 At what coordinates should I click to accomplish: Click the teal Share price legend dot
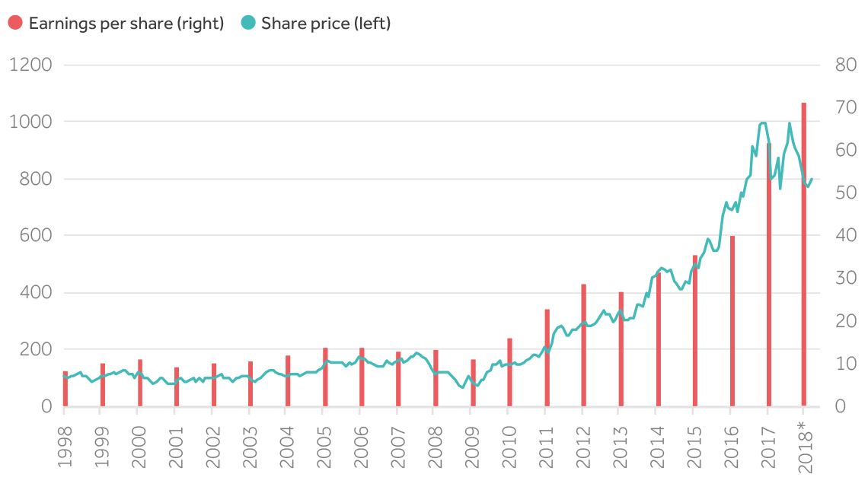point(248,23)
